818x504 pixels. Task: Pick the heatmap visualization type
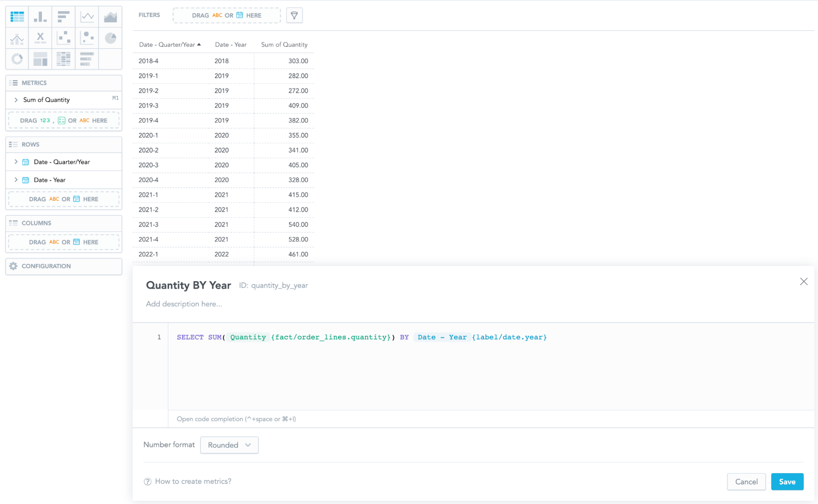[x=63, y=59]
